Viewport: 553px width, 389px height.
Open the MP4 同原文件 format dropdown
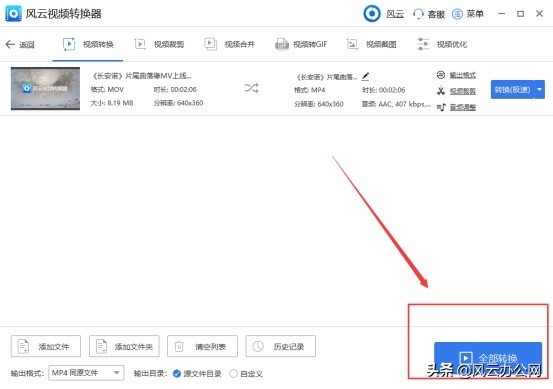86,373
